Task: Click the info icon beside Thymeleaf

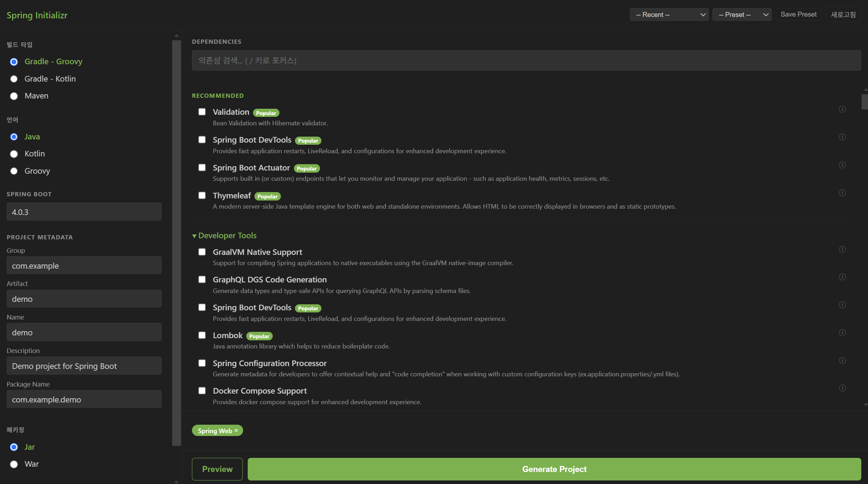Action: 842,193
